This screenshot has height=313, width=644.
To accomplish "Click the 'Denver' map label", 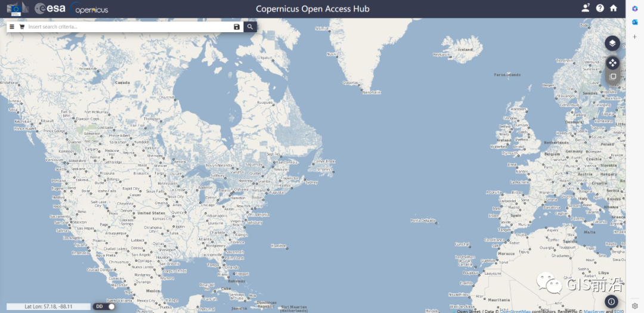I will (126, 210).
